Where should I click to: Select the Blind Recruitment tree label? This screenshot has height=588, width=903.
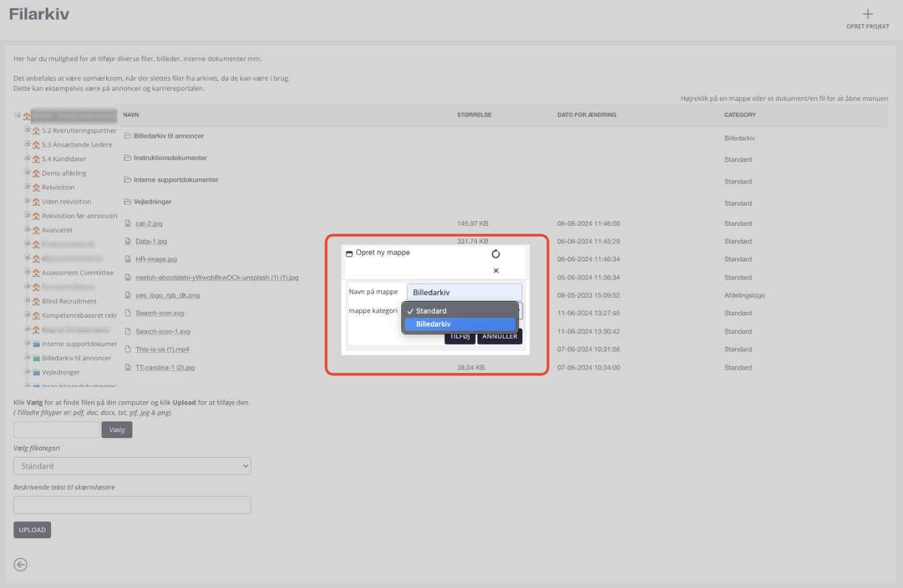click(x=69, y=301)
